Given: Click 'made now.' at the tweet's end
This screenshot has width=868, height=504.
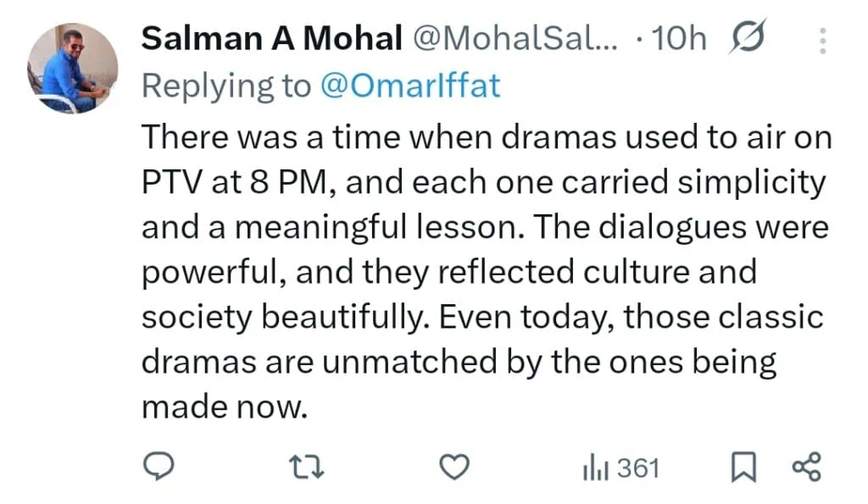Looking at the screenshot, I should coord(223,407).
